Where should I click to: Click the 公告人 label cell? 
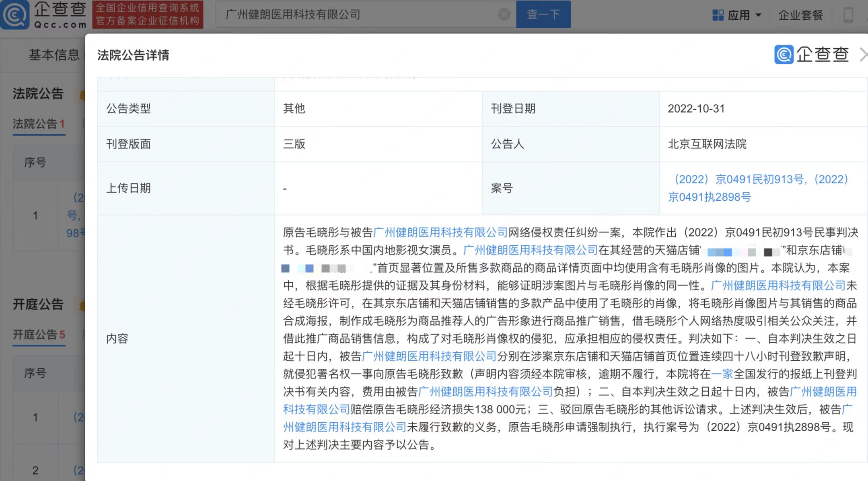coord(571,144)
